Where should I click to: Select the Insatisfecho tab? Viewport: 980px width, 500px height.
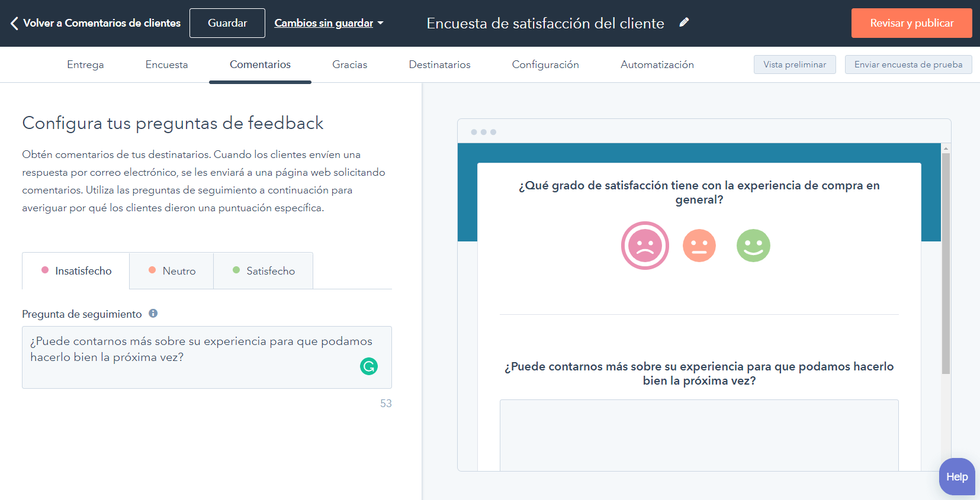76,271
